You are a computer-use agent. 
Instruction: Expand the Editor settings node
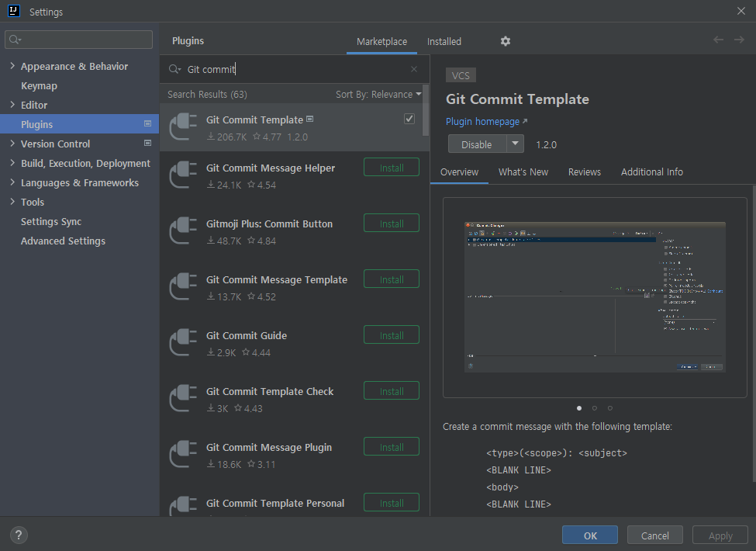pos(12,105)
